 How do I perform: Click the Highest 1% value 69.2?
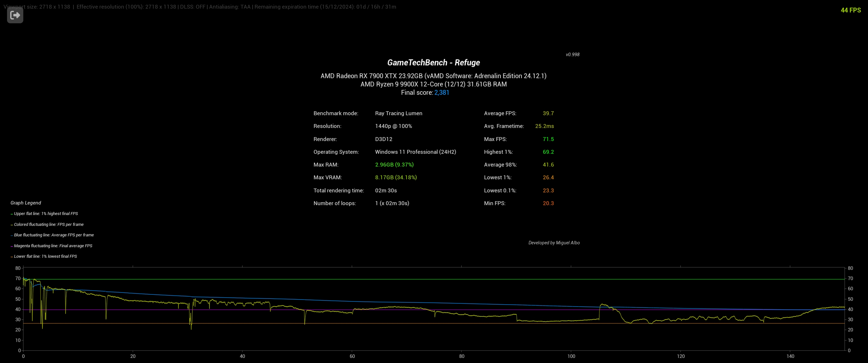548,152
